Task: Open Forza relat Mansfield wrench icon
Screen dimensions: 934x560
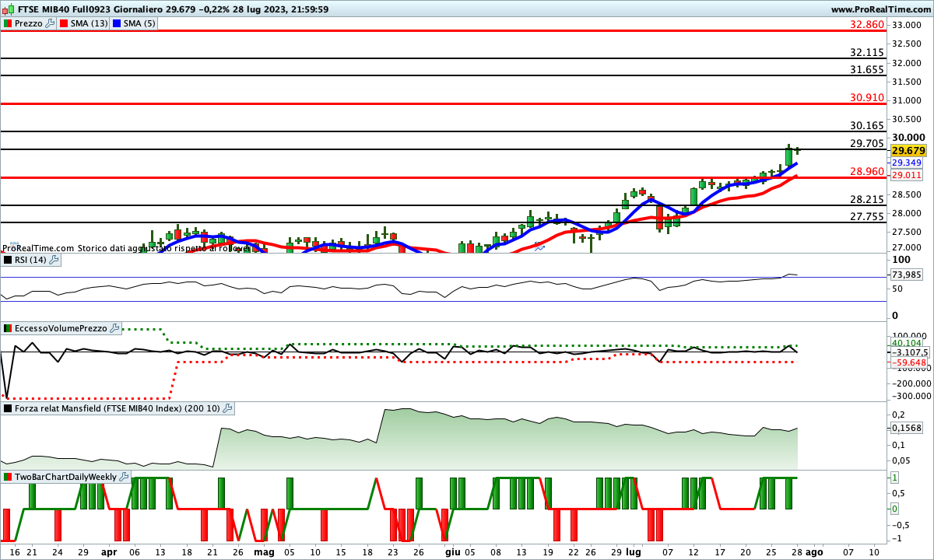Action: click(x=227, y=408)
